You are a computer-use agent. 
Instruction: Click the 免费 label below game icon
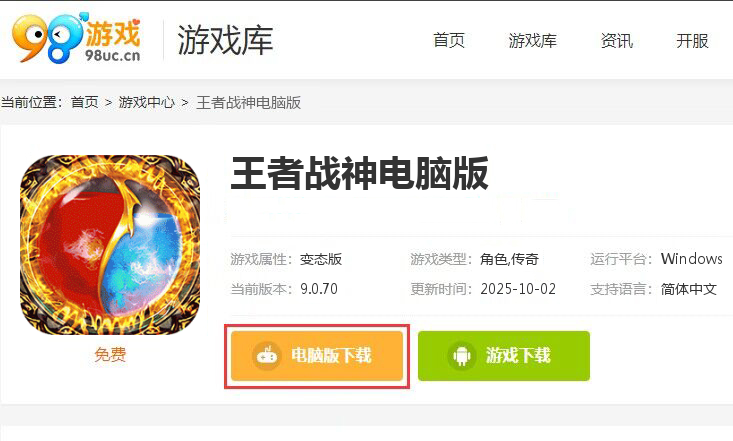tap(110, 354)
